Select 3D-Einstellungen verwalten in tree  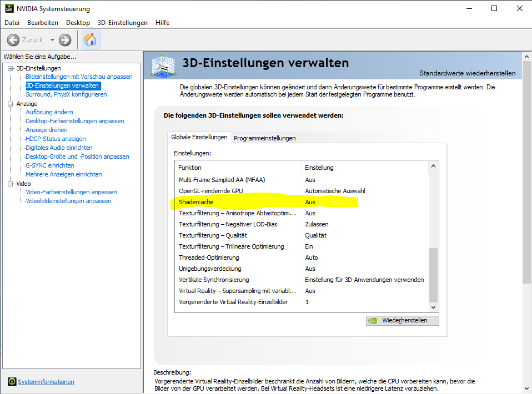pyautogui.click(x=63, y=85)
